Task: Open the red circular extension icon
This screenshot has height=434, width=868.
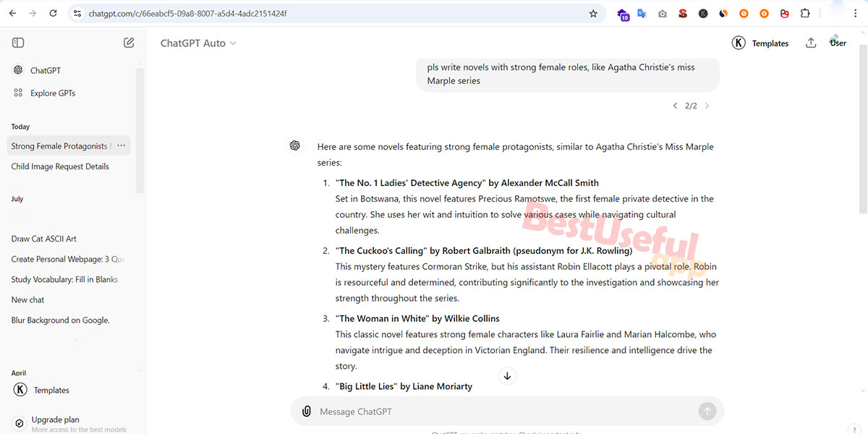Action: click(x=785, y=14)
